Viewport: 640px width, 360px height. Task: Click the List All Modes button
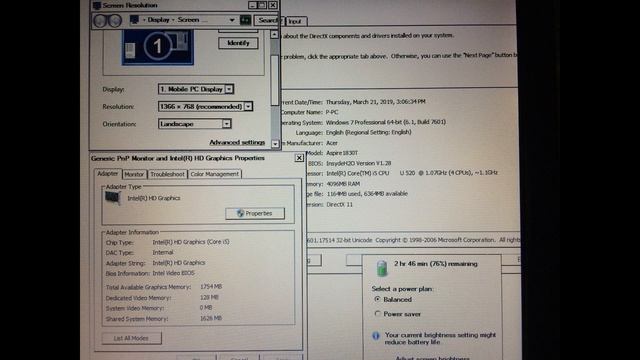click(x=131, y=338)
